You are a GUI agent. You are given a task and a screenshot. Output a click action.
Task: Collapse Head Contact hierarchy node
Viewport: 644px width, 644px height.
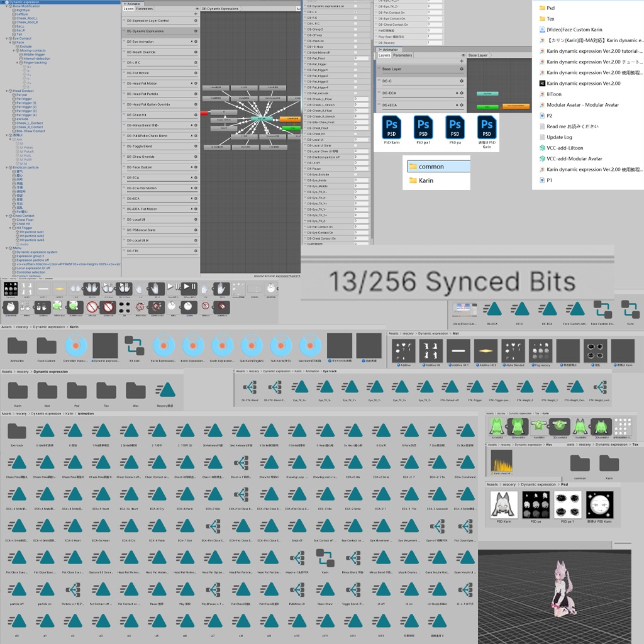pyautogui.click(x=6, y=91)
